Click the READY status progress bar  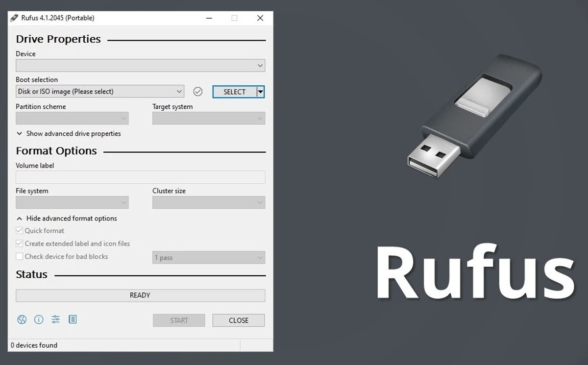coord(140,295)
